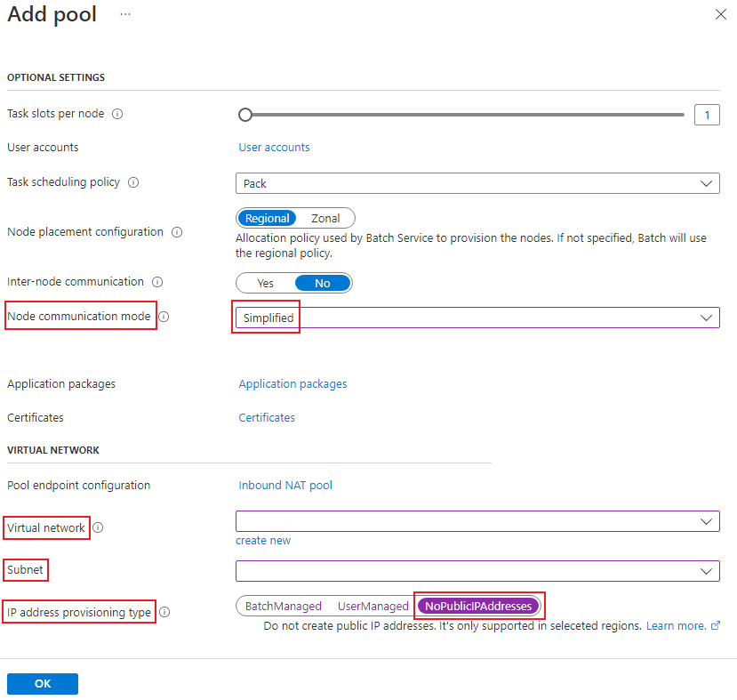737x700 pixels.
Task: Click info icon next to Node communication mode
Action: click(164, 316)
